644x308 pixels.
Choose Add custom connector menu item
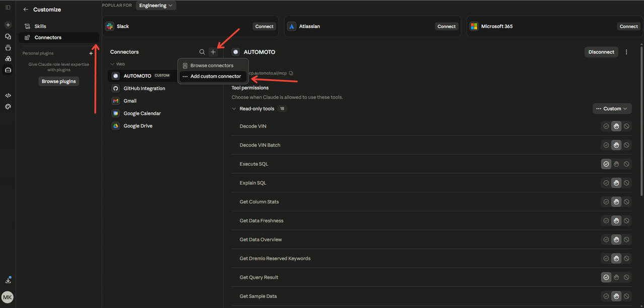click(213, 76)
